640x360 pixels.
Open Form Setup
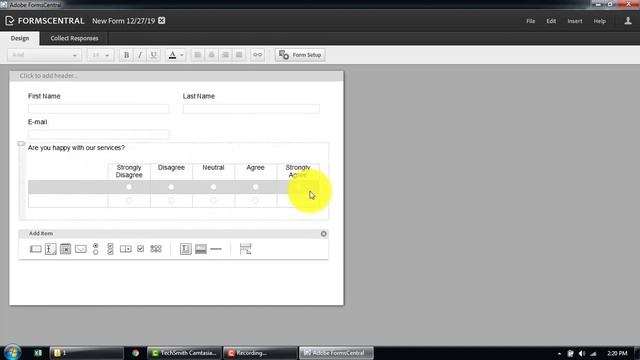300,55
